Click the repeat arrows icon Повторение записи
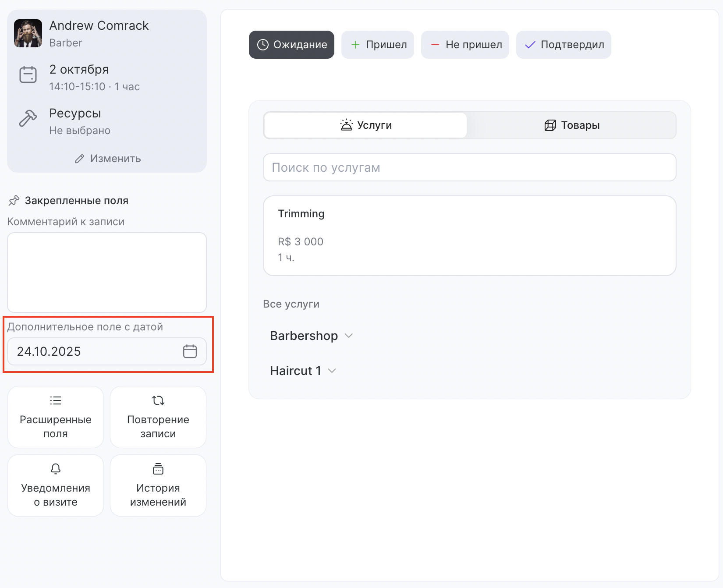Viewport: 723px width, 588px height. pos(158,400)
